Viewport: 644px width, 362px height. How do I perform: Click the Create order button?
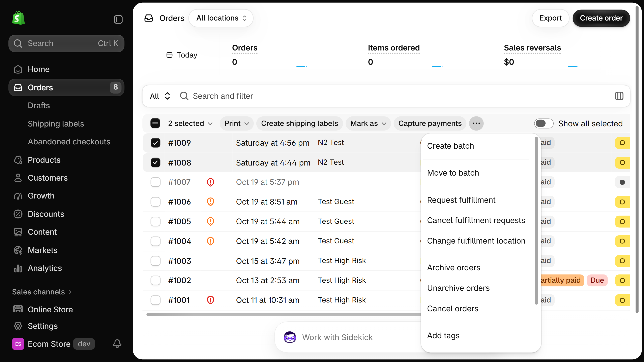coord(601,18)
